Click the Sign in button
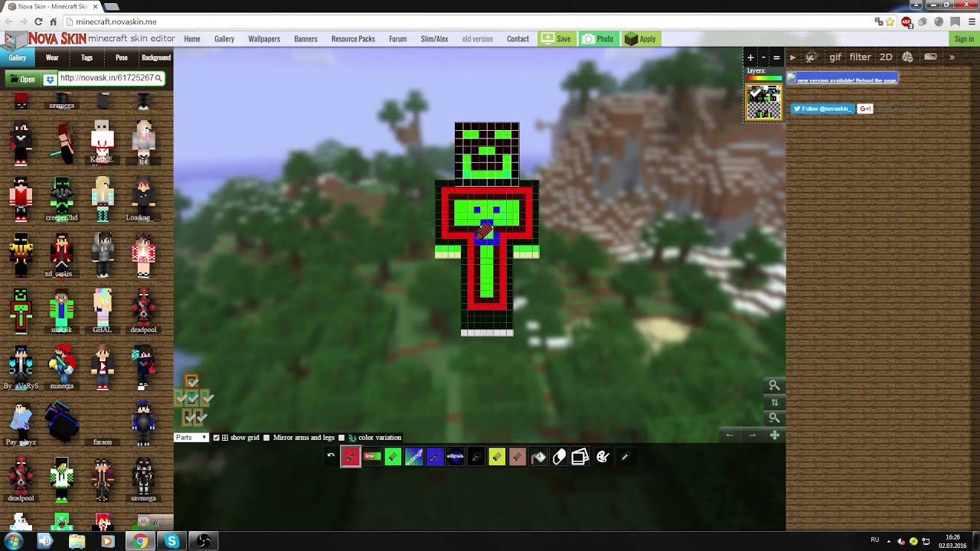This screenshot has height=551, width=980. 964,39
